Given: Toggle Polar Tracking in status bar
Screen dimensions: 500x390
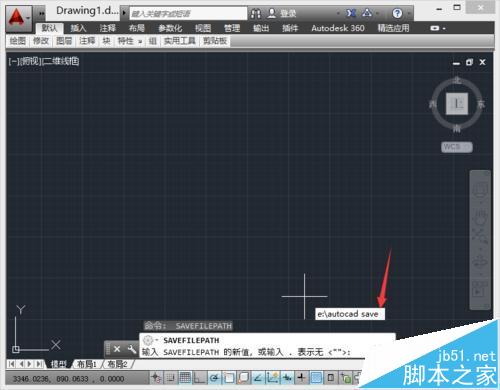Looking at the screenshot, I should click(215, 378).
